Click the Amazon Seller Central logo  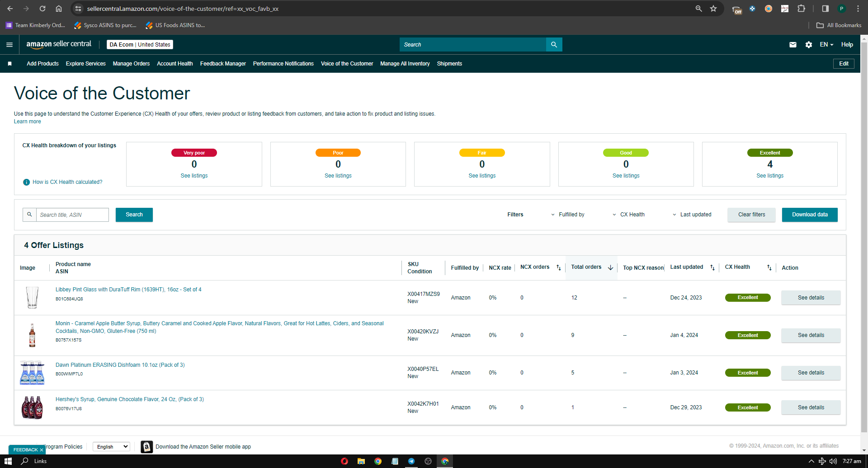59,44
